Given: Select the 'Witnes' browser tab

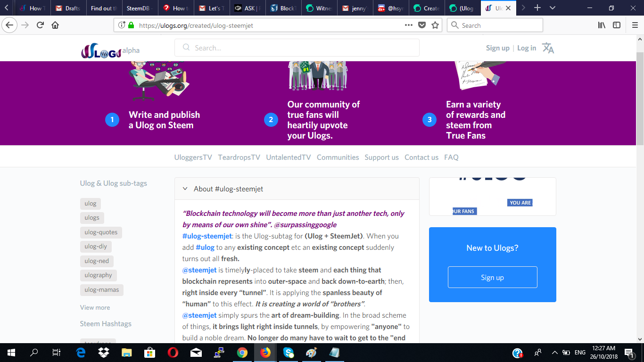Looking at the screenshot, I should [x=319, y=8].
